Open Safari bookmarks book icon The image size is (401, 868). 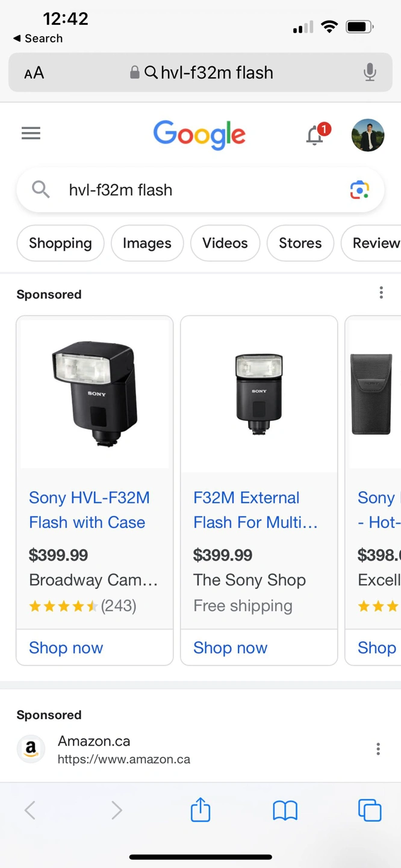(x=285, y=810)
